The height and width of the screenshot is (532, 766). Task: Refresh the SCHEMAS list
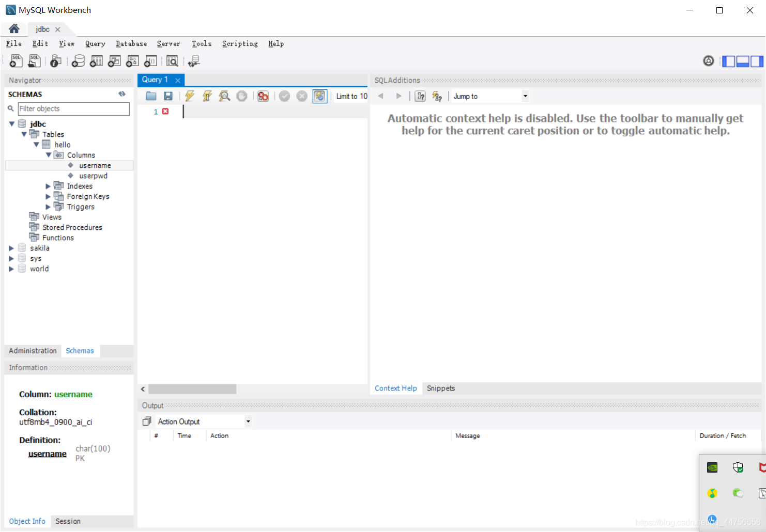(122, 94)
